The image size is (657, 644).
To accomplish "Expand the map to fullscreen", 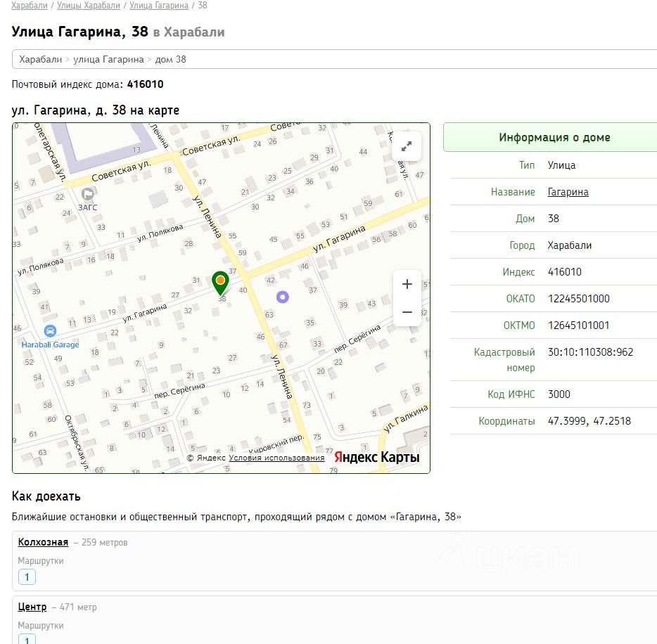I will pos(407,146).
